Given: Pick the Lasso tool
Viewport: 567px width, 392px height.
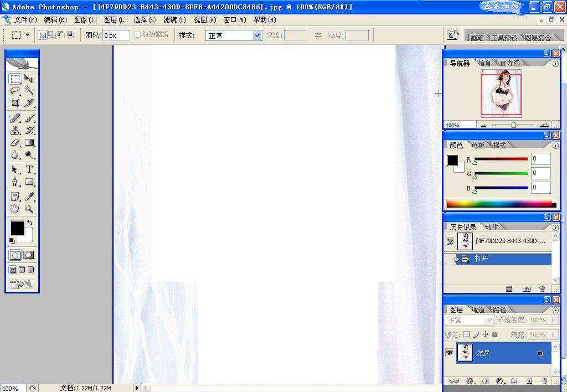Looking at the screenshot, I should (x=16, y=91).
